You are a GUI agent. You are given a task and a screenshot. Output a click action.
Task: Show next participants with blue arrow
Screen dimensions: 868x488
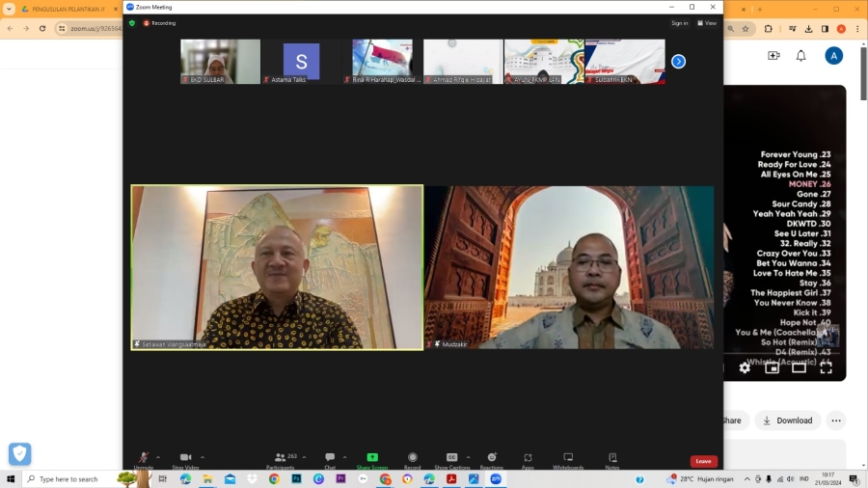679,62
